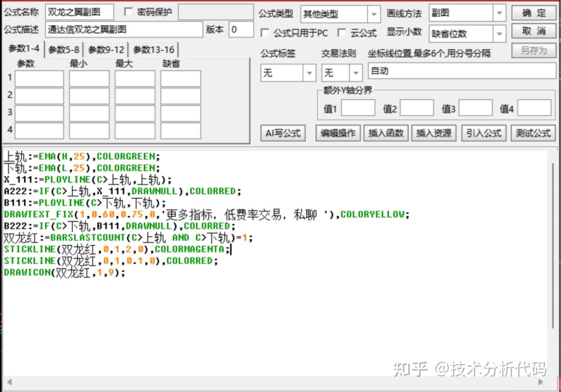561x392 pixels.
Task: Click row 1 最小 field
Action: (x=89, y=79)
